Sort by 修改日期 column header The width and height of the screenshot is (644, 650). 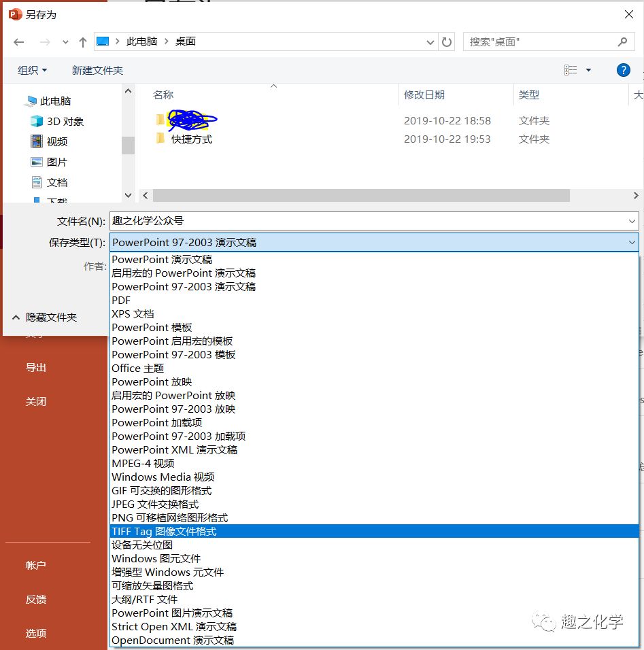(424, 95)
